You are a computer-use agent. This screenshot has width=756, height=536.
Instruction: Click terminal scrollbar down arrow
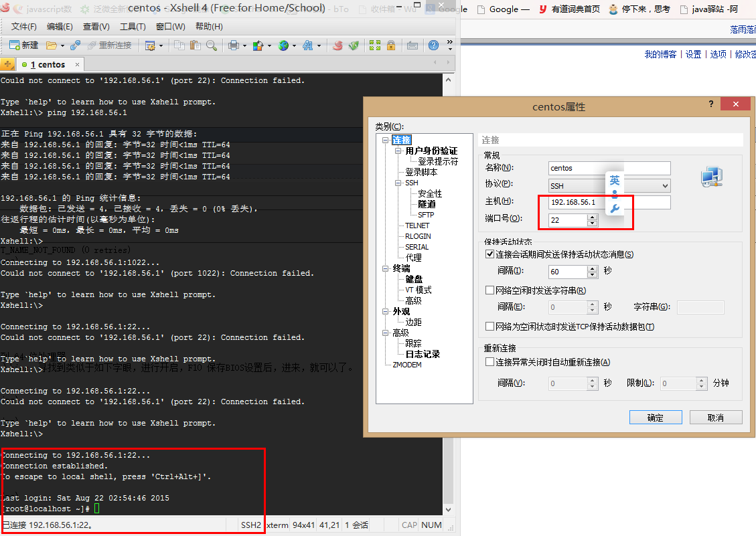(449, 509)
